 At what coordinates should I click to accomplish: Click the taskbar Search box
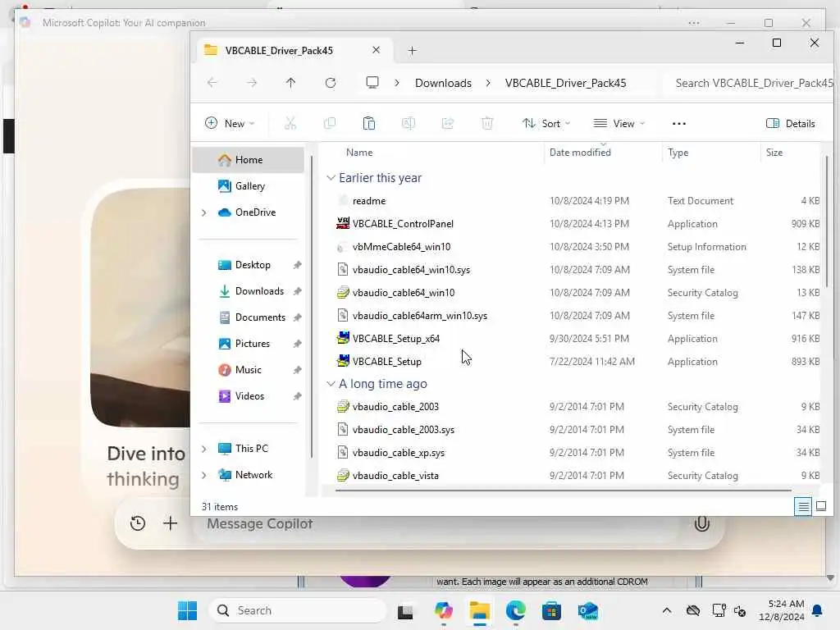[x=298, y=610]
